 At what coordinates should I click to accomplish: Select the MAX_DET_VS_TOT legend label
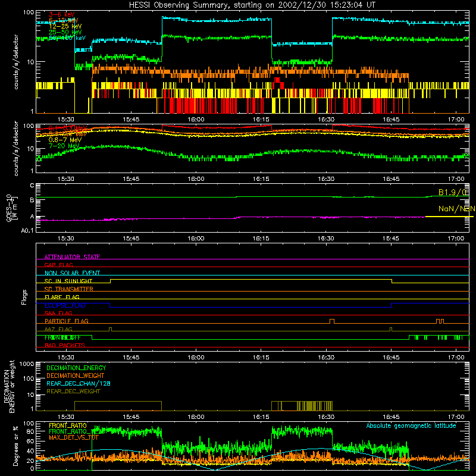click(x=74, y=437)
